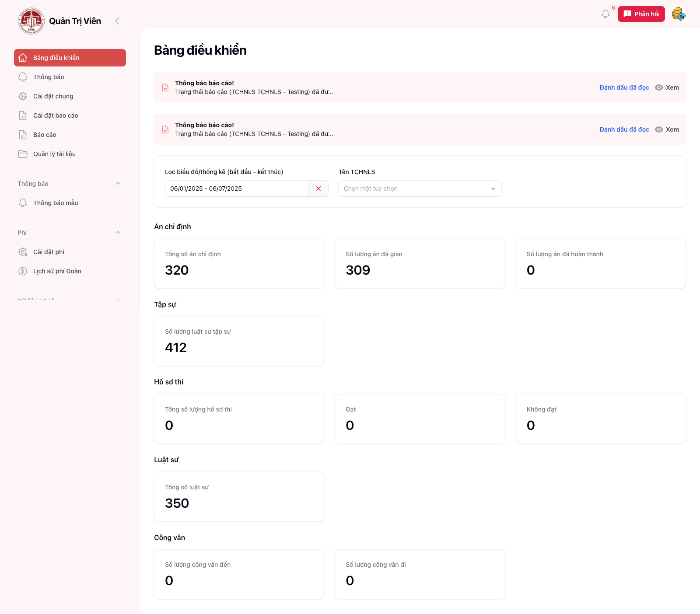Mark second notification as read (Đánh dấu đã đọc)
Screen dimensions: 700x614
tap(624, 129)
